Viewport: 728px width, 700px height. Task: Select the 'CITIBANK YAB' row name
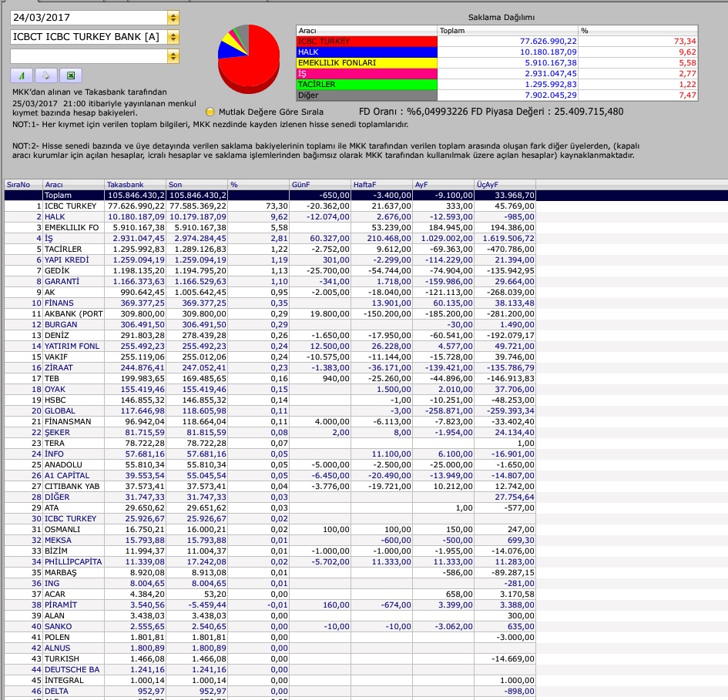[72, 486]
